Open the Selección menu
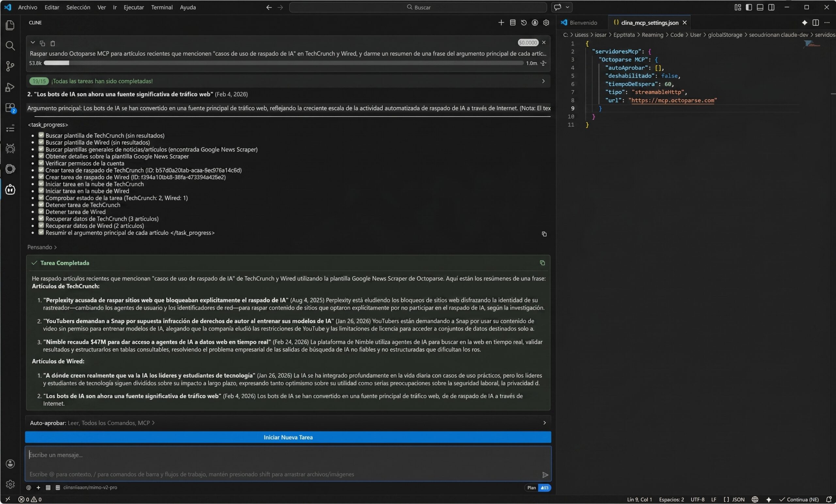Viewport: 836px width, 504px height. (x=78, y=7)
